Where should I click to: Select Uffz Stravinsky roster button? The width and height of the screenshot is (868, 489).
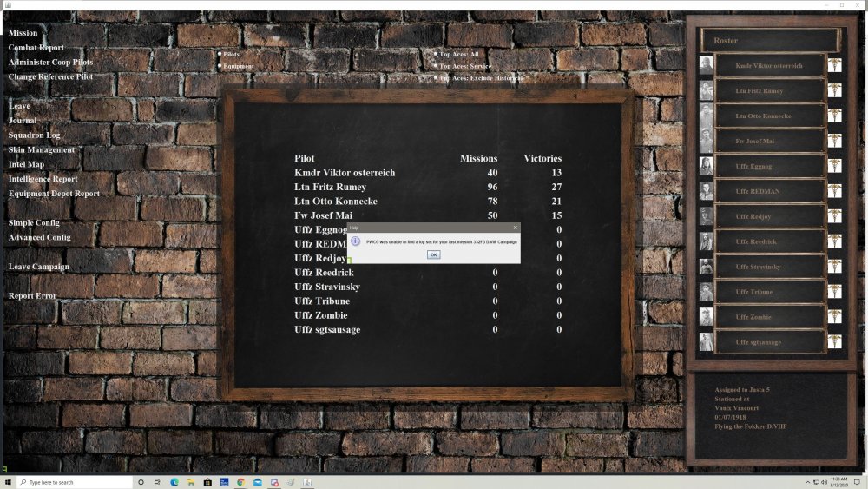(769, 267)
